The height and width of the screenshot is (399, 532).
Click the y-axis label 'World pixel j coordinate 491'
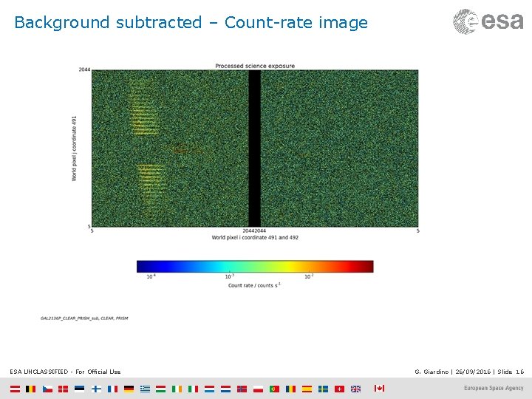[74, 149]
